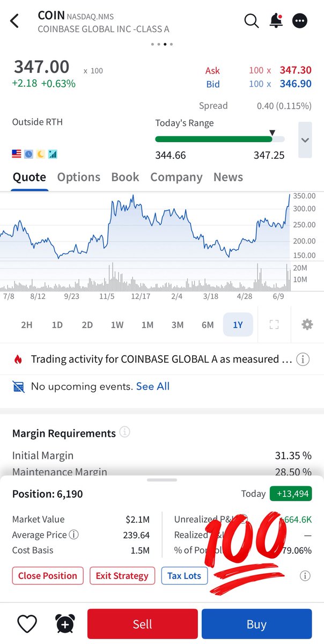This screenshot has width=324, height=644.
Task: Open chart settings gear icon
Action: coord(307,325)
